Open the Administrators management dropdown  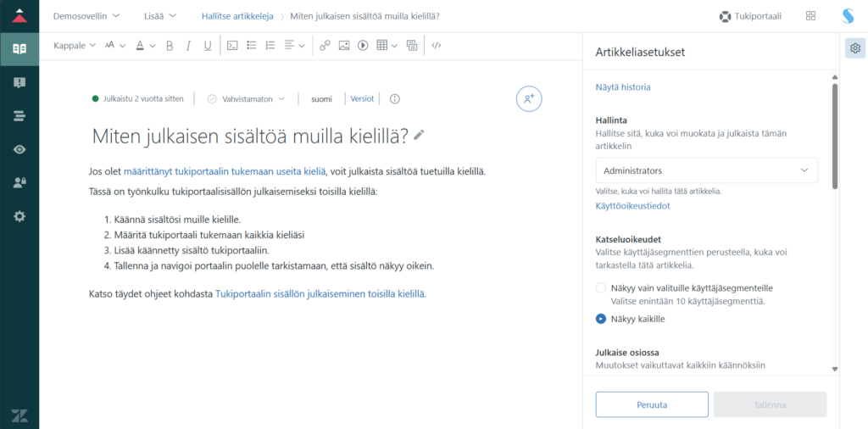[x=706, y=170]
